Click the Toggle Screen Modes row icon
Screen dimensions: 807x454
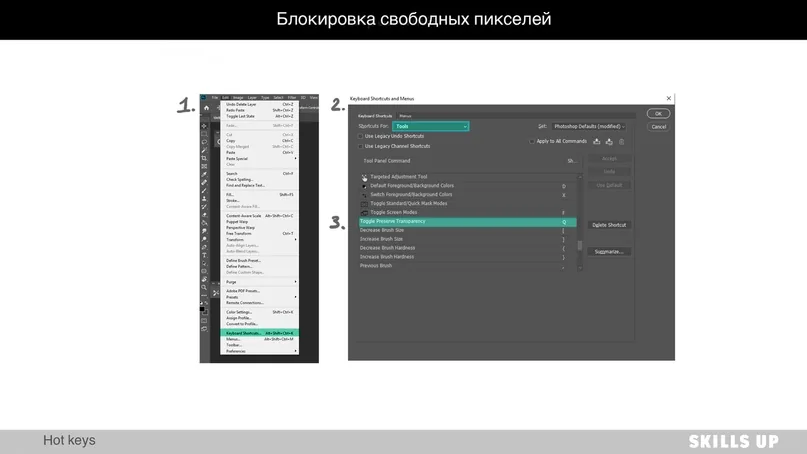point(364,213)
